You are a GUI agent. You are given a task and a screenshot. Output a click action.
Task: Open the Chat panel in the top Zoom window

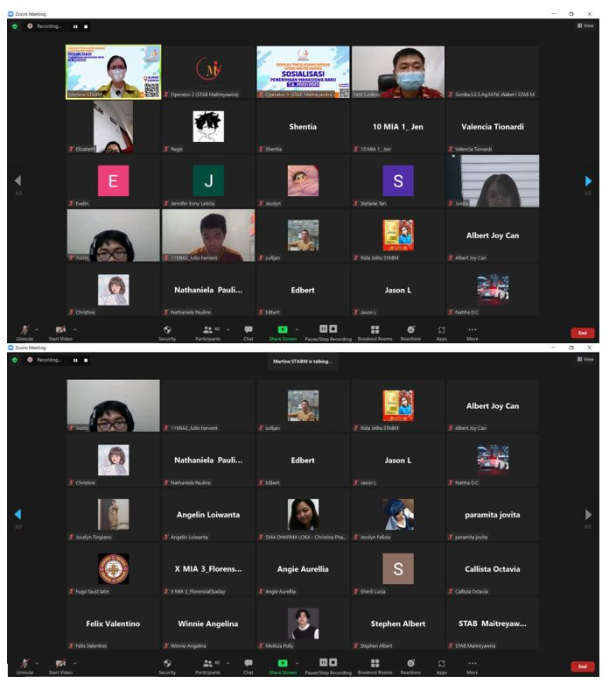tap(248, 331)
